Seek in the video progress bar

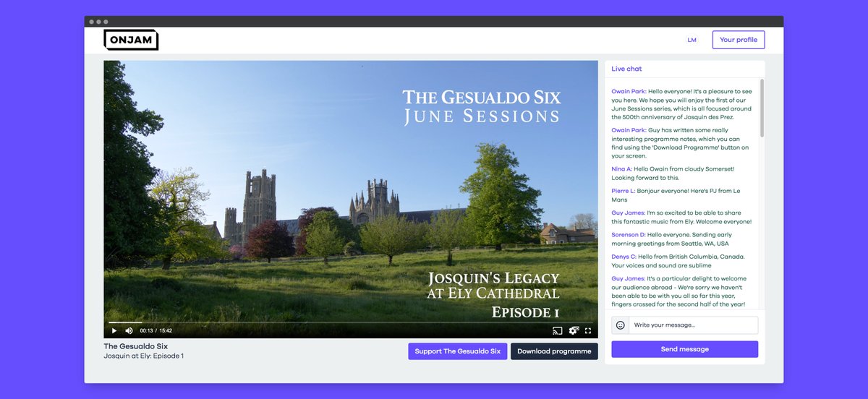click(x=350, y=322)
